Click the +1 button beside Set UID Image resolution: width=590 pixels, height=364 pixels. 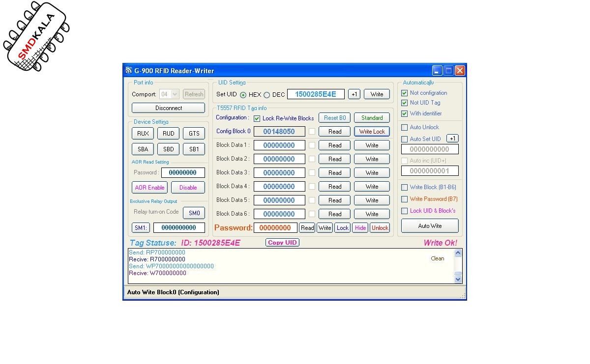point(354,94)
